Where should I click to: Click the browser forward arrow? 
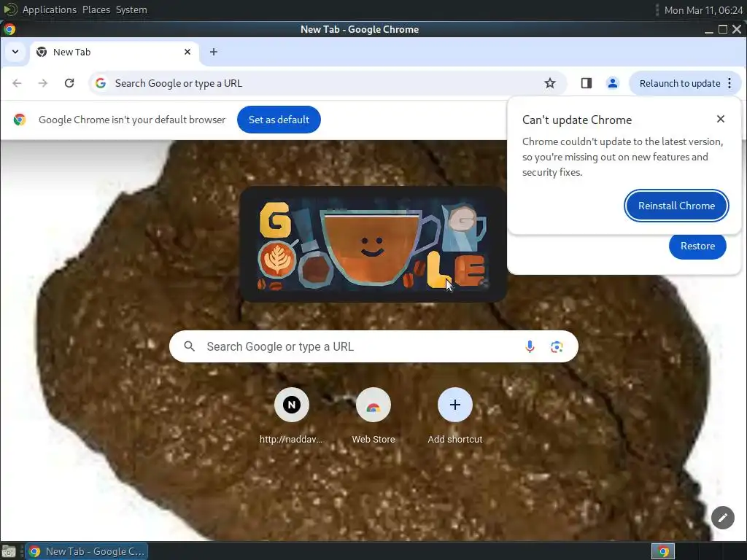click(43, 83)
